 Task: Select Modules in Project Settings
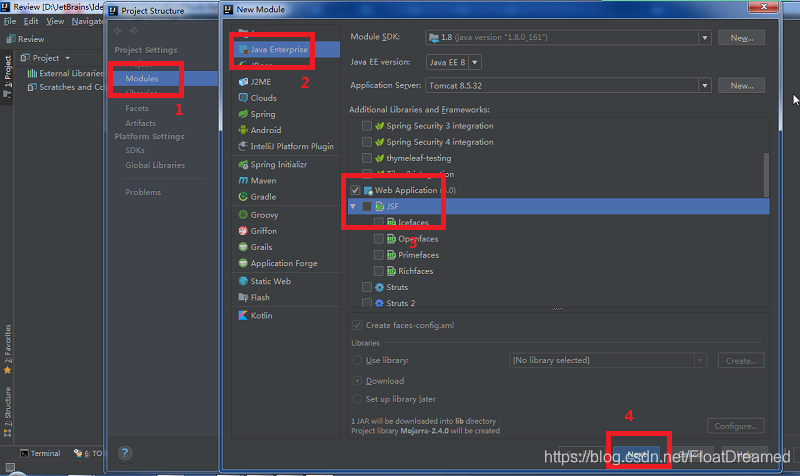tap(142, 79)
